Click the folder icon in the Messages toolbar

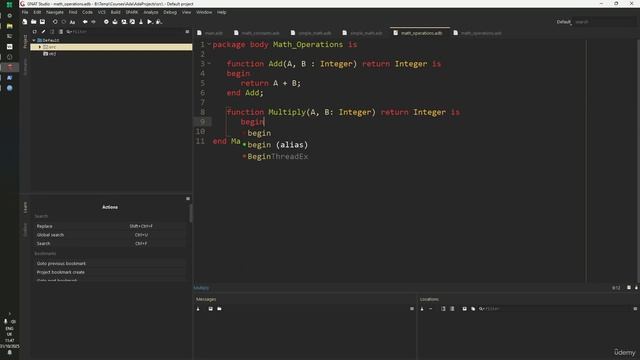[219, 309]
